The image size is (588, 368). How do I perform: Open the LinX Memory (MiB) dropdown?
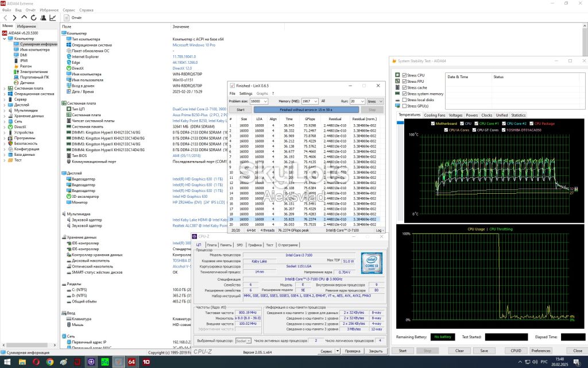pos(316,101)
